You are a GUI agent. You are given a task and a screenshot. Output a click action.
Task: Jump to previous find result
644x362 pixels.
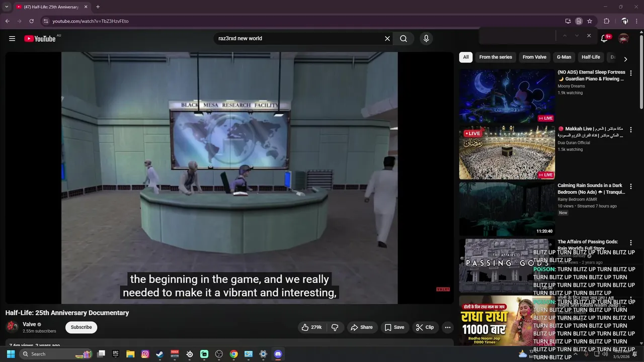[x=565, y=36]
